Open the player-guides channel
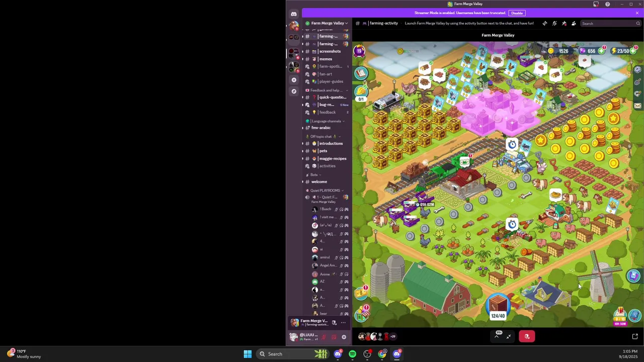This screenshot has height=362, width=644. pos(326,81)
